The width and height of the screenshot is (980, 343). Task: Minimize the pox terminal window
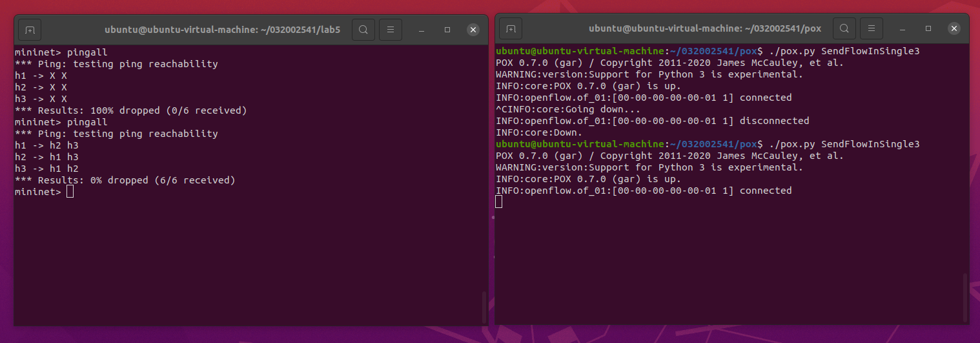902,30
